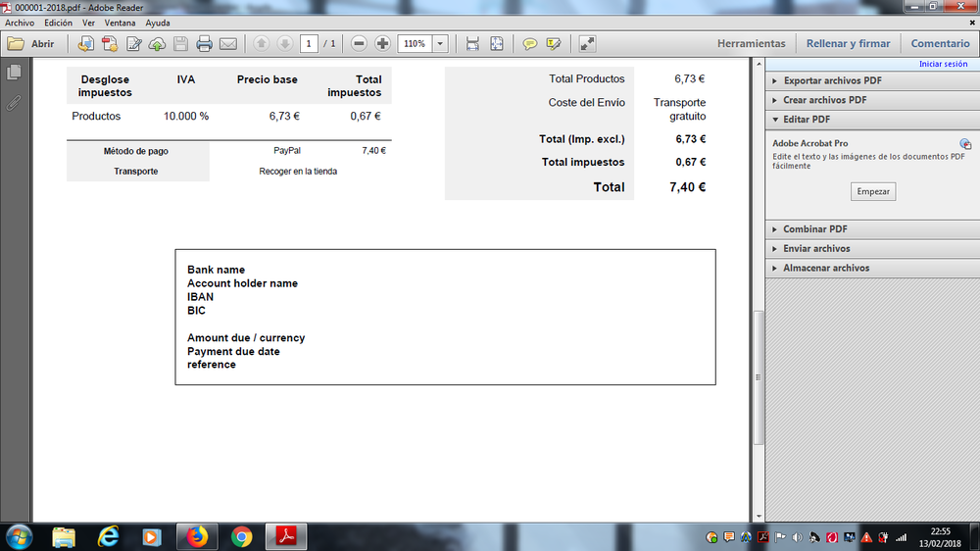Expand Crear archivos PDF section
The height and width of the screenshot is (551, 980).
(x=872, y=100)
